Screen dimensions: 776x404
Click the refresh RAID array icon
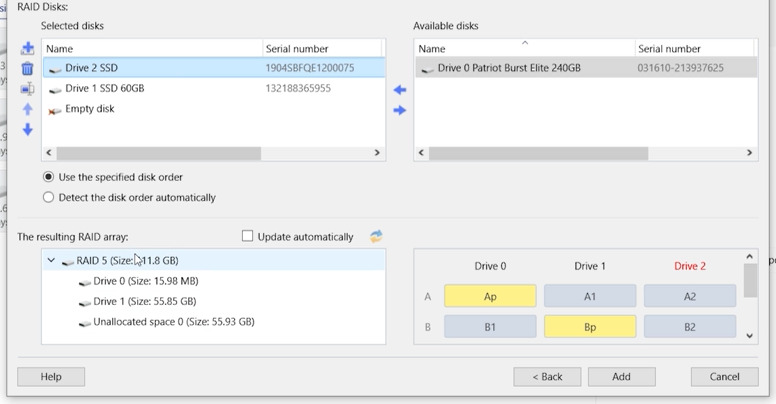376,236
